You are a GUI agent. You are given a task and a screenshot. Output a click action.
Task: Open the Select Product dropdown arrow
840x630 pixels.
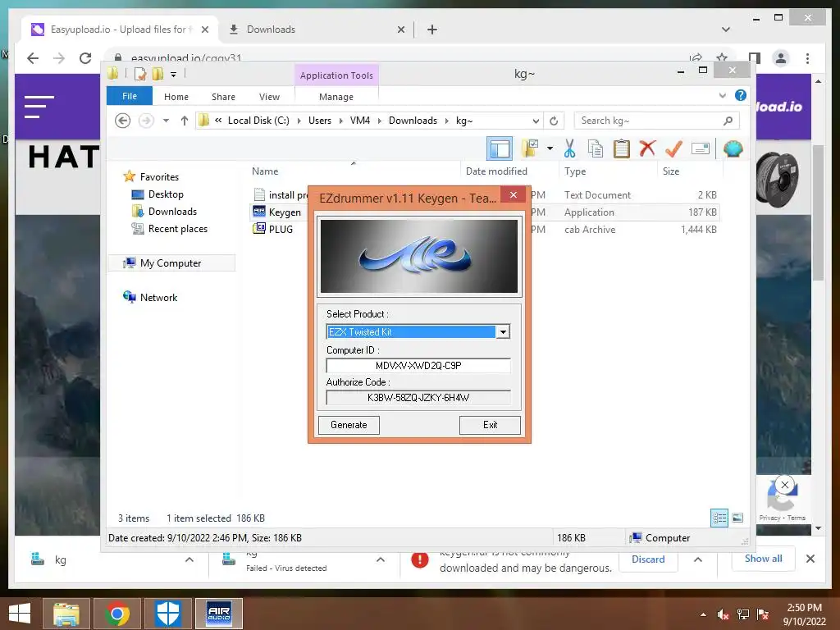pos(503,332)
